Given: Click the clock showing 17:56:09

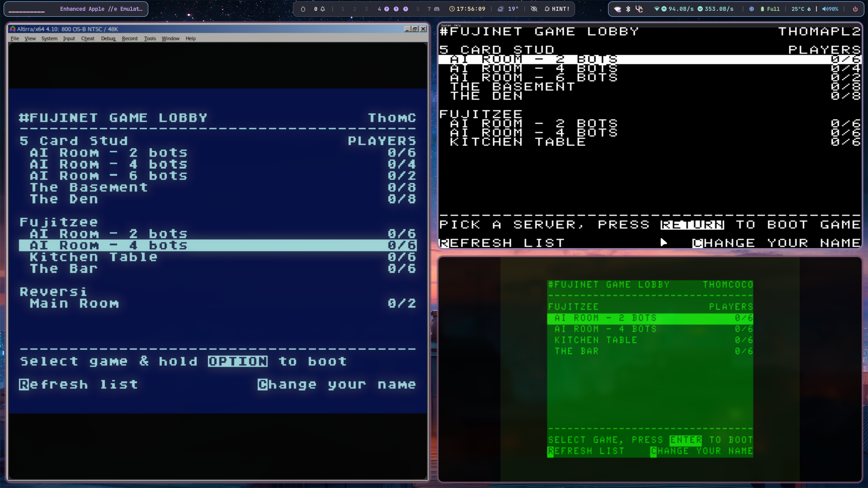Looking at the screenshot, I should [x=467, y=9].
